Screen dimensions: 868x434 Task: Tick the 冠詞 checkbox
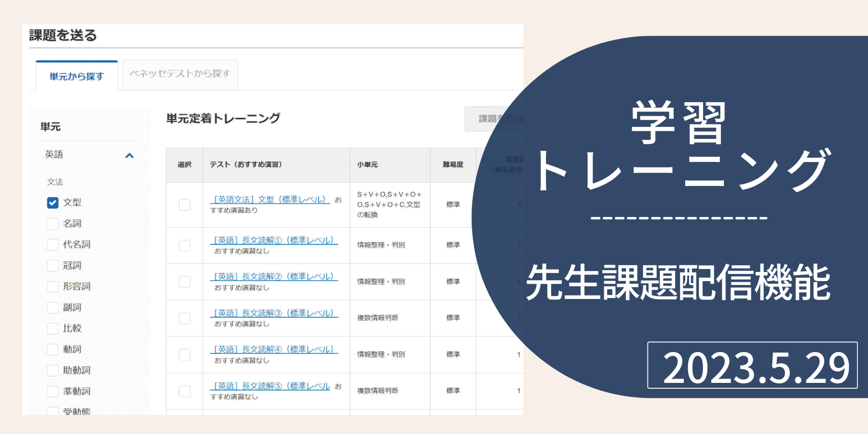53,266
